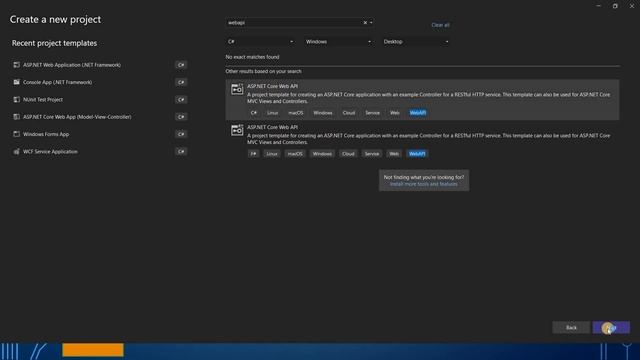640x360 pixels.
Task: Click the C# tag on the first Web API result
Action: (x=253, y=113)
